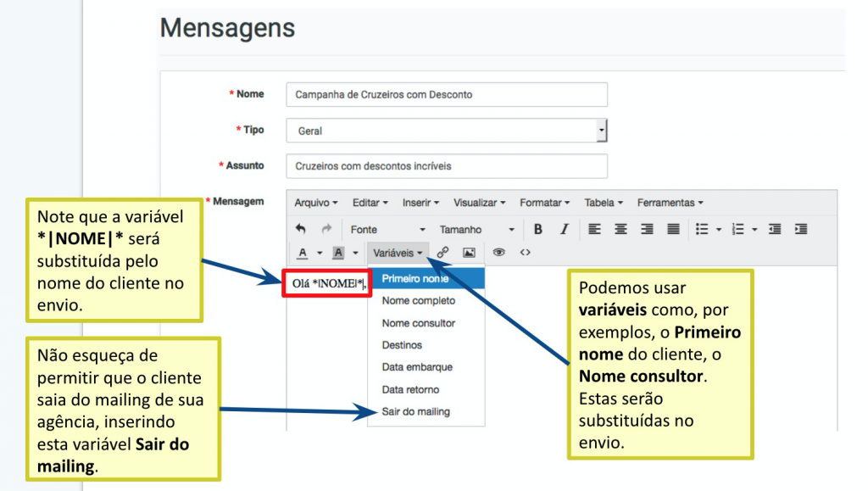Screen dimensions: 868x491
Task: Open the Fonte font dropdown
Action: coord(387,229)
